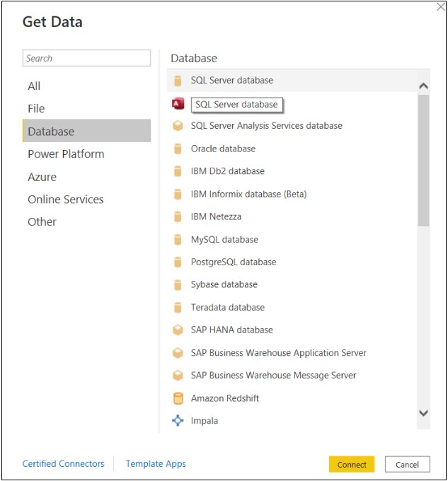
Task: Open the Template Apps link
Action: [156, 464]
